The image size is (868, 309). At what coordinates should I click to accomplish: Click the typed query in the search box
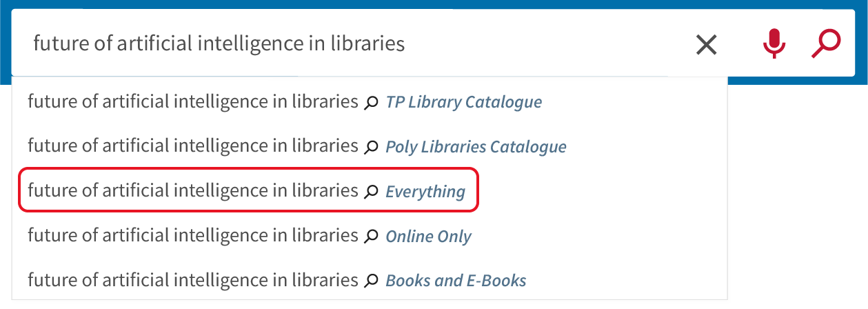[x=219, y=44]
